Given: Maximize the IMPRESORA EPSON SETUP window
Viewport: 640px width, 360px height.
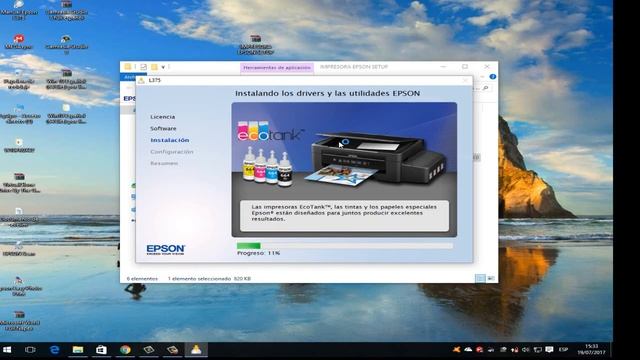Looking at the screenshot, I should (465, 67).
